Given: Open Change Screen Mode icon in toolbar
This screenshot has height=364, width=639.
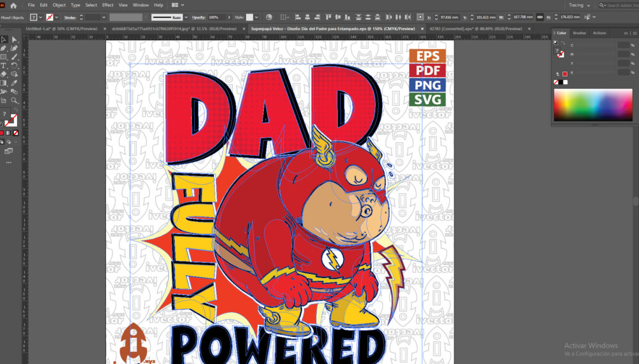Looking at the screenshot, I should point(8,151).
